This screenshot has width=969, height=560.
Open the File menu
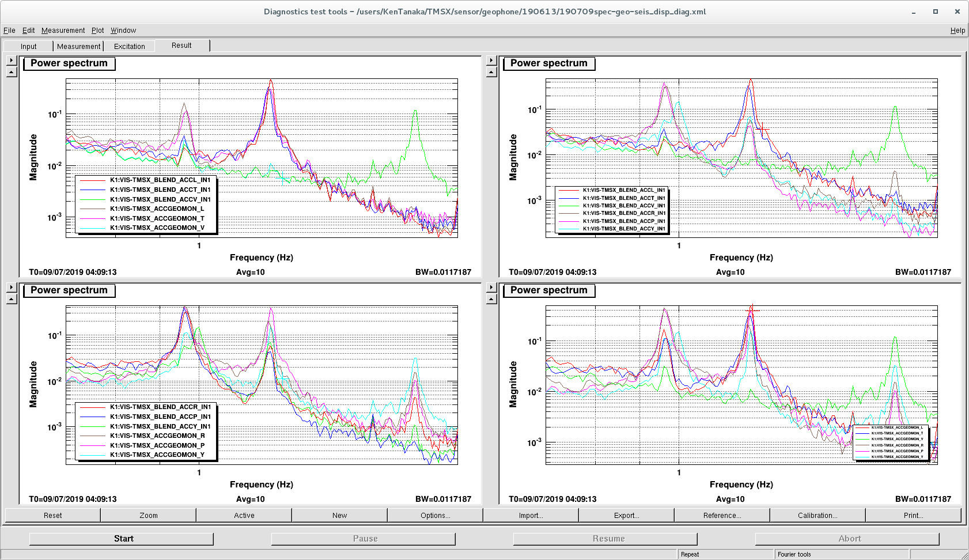[x=9, y=31]
